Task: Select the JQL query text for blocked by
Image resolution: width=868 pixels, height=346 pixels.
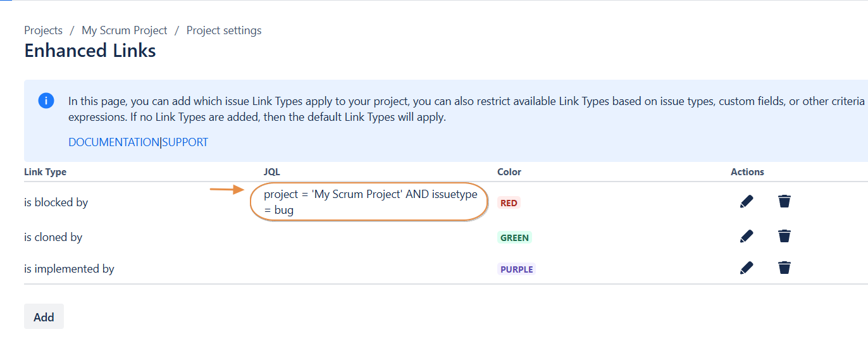Action: 370,202
